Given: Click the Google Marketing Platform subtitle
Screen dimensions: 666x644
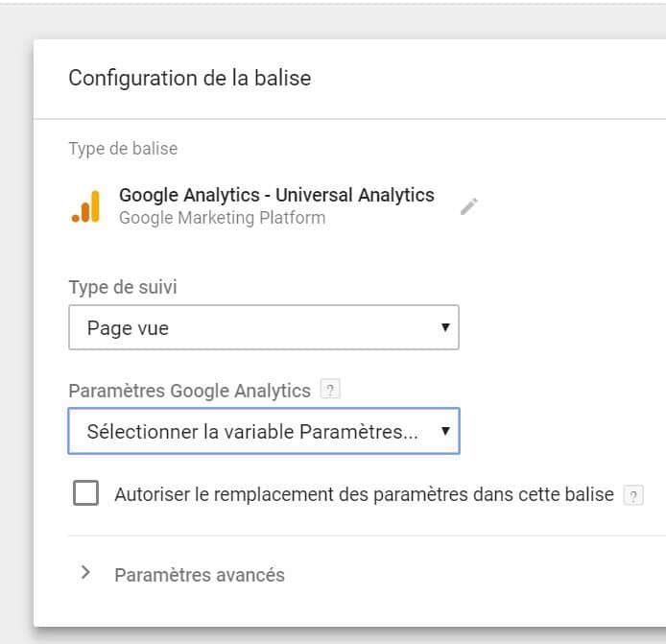Looking at the screenshot, I should (222, 218).
